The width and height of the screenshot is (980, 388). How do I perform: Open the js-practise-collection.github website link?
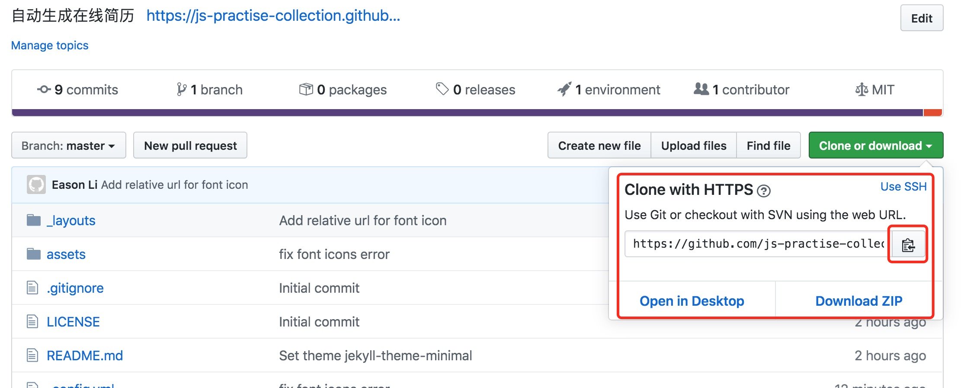[x=273, y=16]
